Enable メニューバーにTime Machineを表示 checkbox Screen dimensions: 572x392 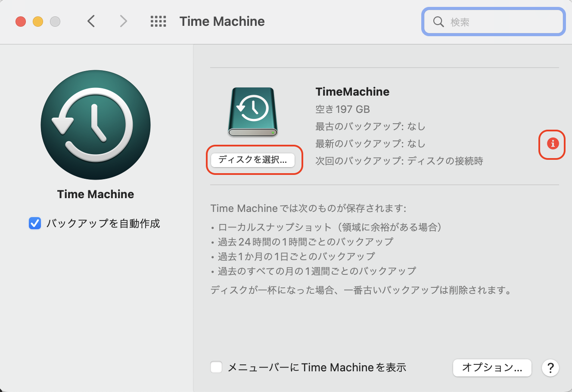tap(216, 367)
